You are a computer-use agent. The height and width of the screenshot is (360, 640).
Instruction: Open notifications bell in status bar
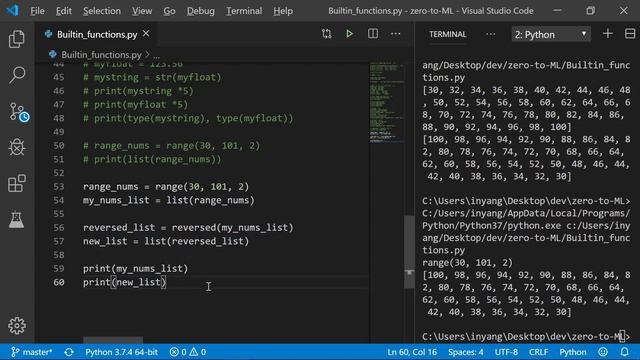pyautogui.click(x=624, y=352)
